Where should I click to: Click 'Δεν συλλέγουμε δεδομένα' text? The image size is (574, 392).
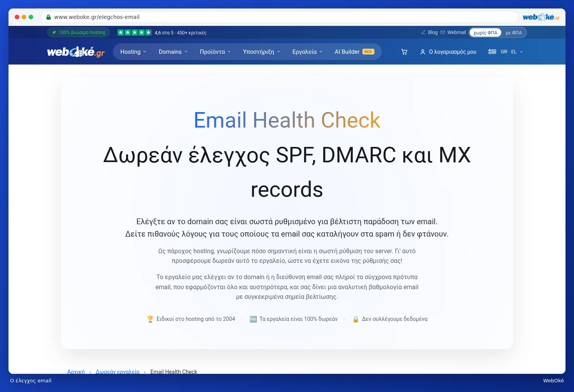395,319
